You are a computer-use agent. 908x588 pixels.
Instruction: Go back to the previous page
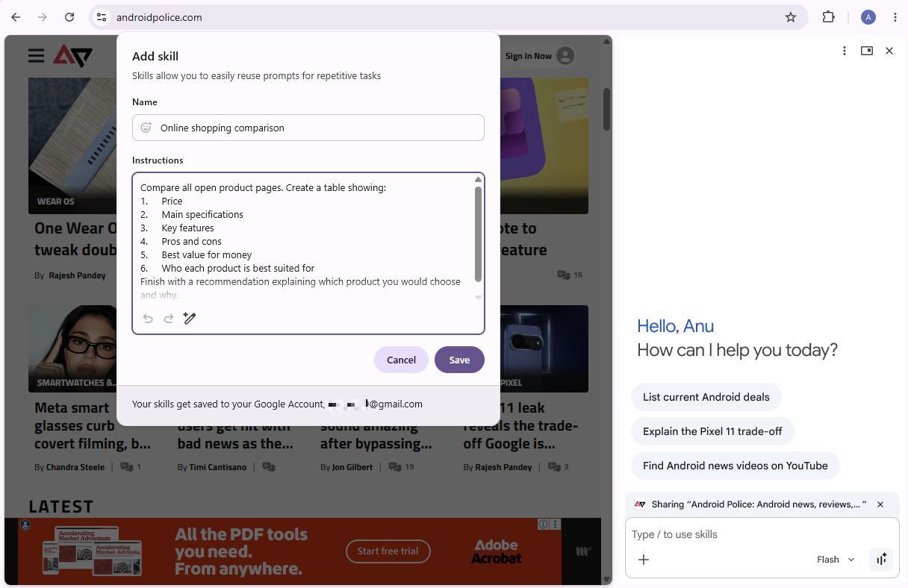click(x=16, y=17)
